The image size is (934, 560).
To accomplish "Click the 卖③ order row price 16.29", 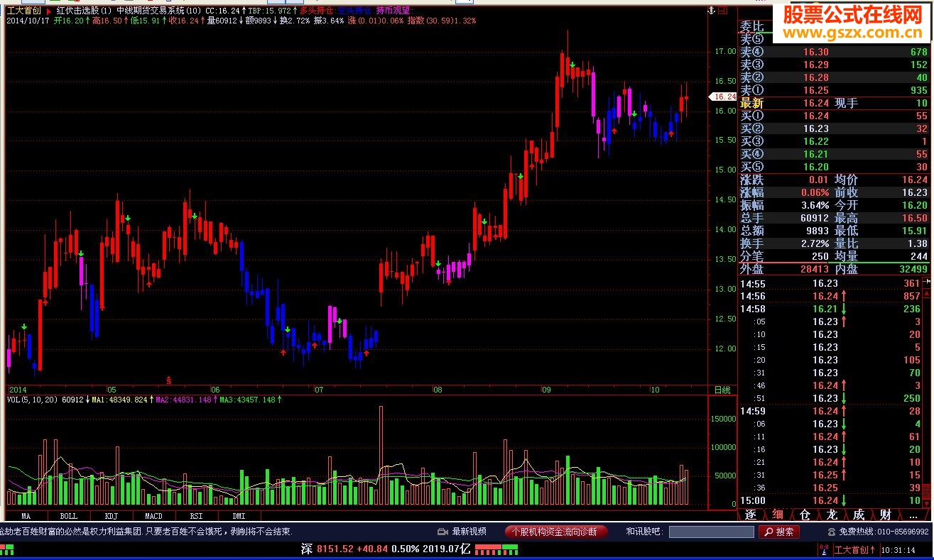I will click(x=815, y=65).
